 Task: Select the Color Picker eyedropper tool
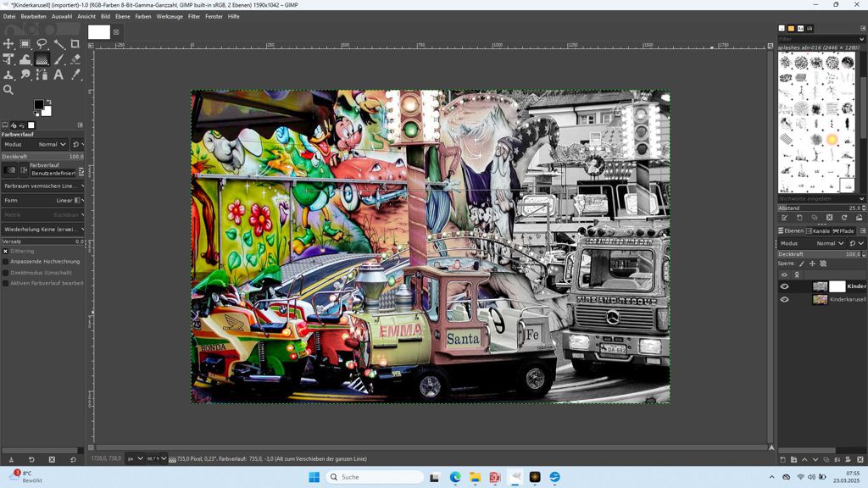point(75,75)
